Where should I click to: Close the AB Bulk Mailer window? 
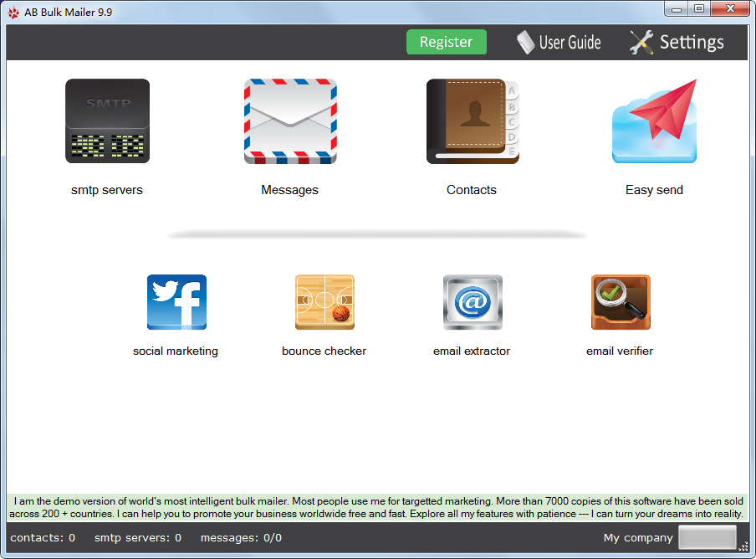730,8
